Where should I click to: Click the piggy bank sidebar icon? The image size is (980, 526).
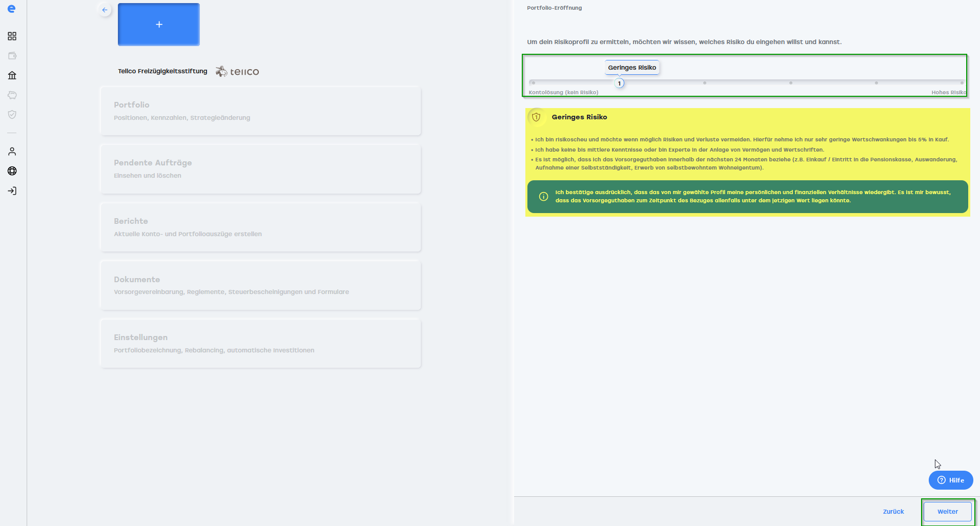tap(12, 95)
